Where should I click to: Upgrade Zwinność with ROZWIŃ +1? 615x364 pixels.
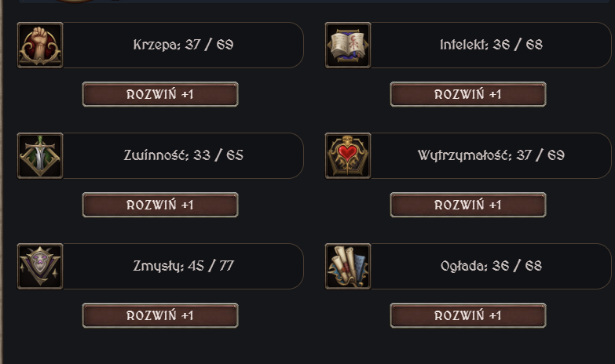(160, 205)
